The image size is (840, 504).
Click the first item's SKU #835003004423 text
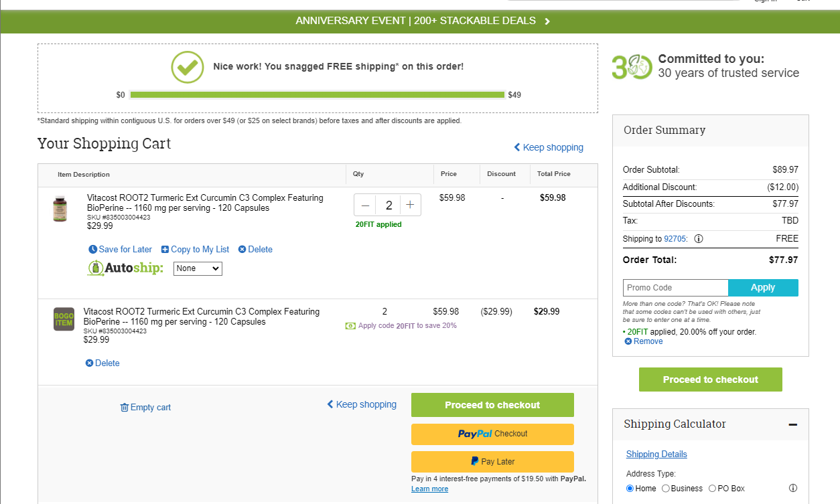(x=119, y=217)
